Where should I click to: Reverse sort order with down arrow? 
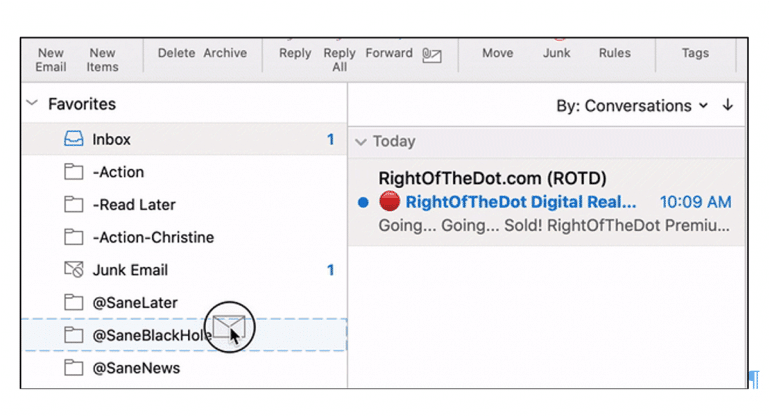[x=727, y=105]
